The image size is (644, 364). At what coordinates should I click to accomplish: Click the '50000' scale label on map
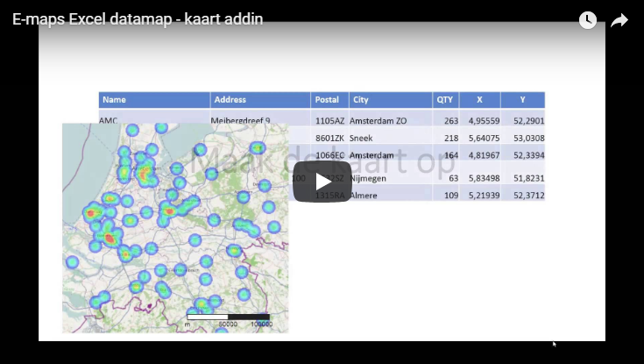click(x=228, y=325)
